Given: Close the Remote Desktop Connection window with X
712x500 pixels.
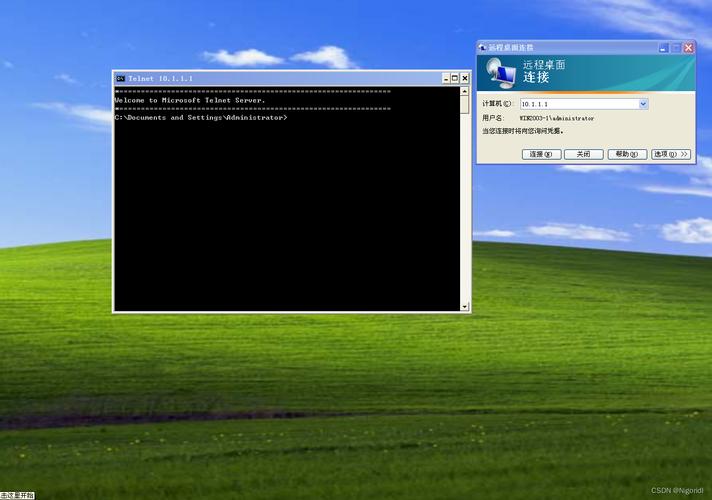Looking at the screenshot, I should point(689,48).
